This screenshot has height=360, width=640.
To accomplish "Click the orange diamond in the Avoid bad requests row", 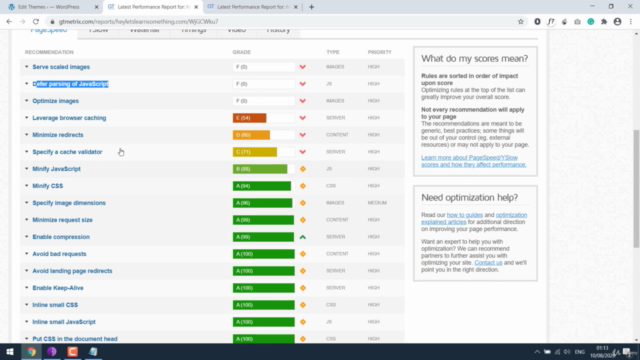I will click(303, 254).
